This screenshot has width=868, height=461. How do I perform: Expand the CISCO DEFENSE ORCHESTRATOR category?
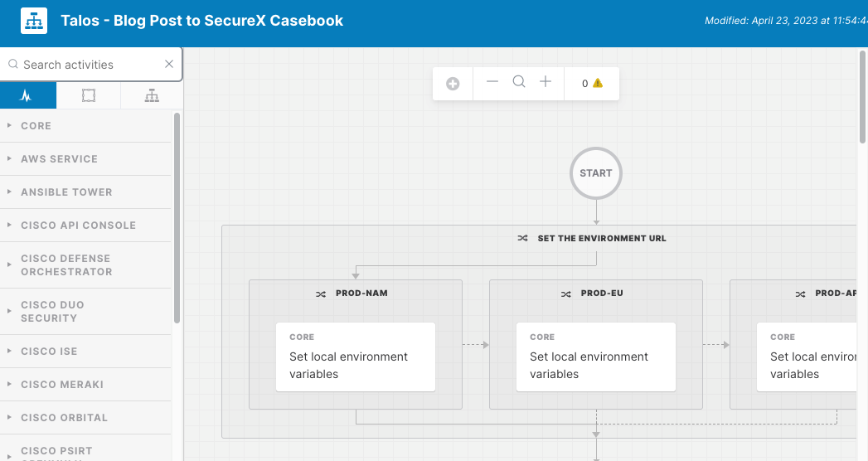tap(85, 265)
